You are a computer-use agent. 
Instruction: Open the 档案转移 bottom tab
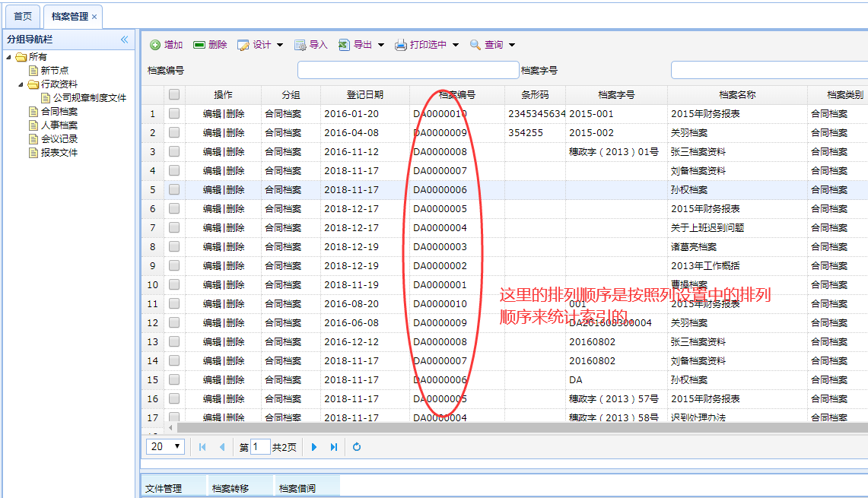pos(231,488)
